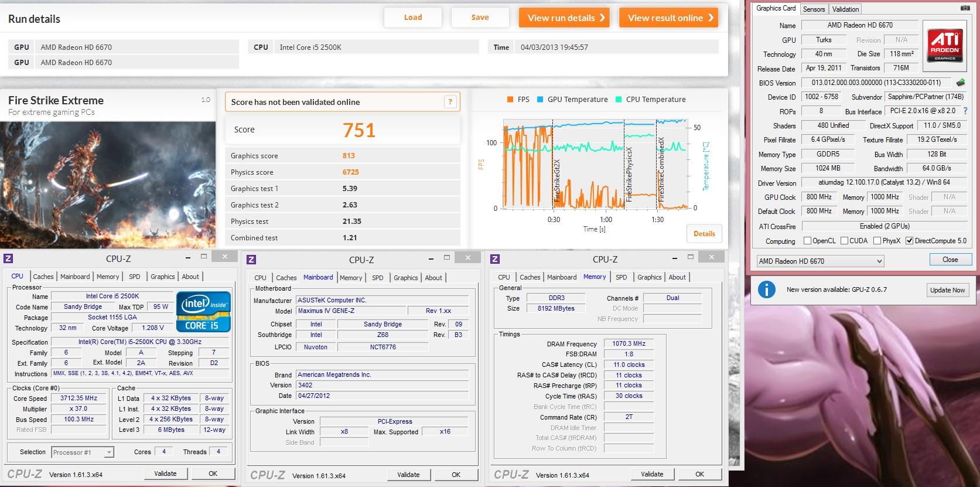
Task: Click the Load button in Run details
Action: [413, 18]
